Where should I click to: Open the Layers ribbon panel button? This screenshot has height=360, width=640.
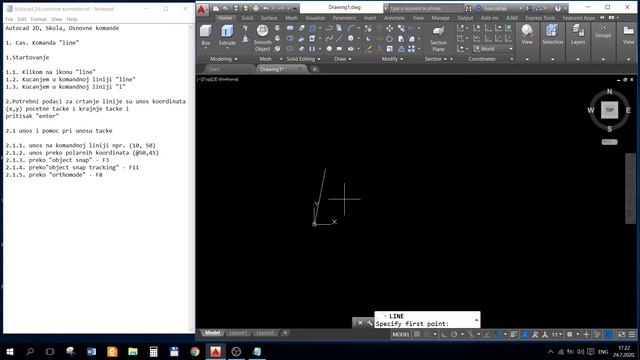[x=578, y=35]
